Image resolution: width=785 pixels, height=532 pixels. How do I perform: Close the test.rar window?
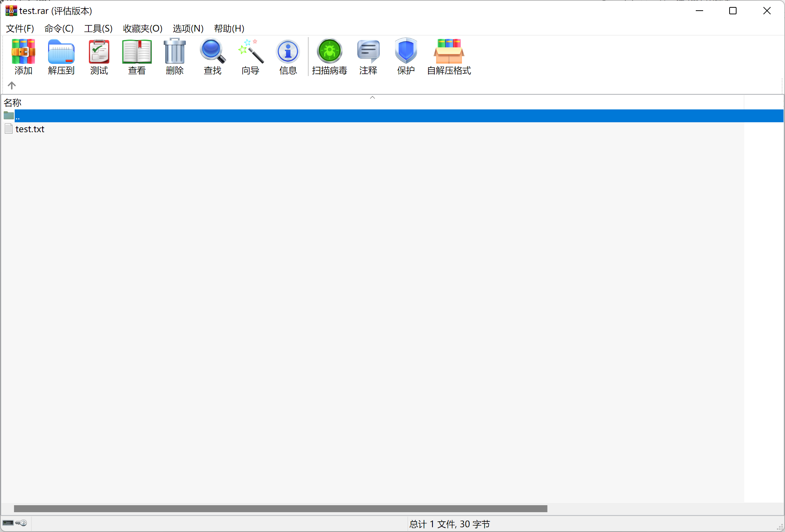(x=767, y=11)
